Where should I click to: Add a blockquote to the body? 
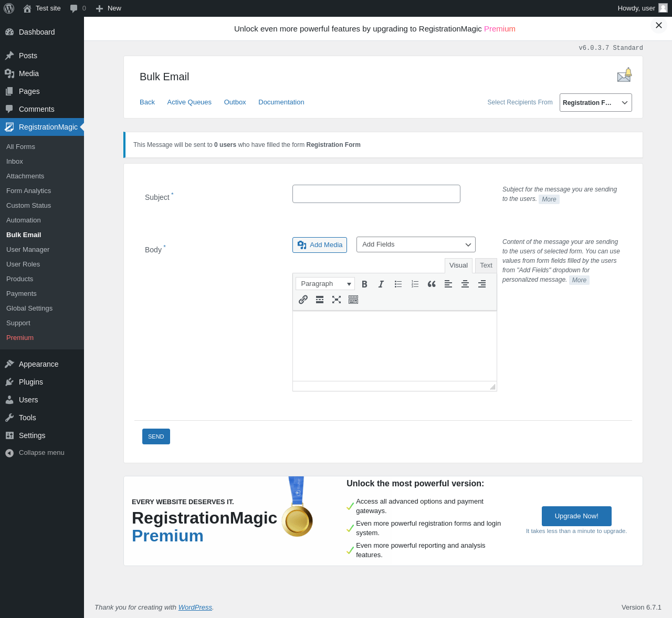(432, 284)
